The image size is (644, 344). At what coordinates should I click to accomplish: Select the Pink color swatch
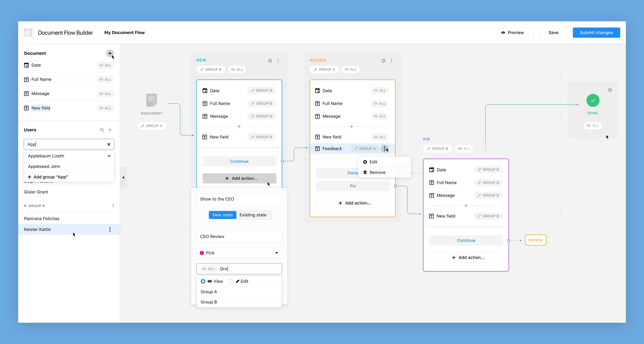pyautogui.click(x=202, y=253)
